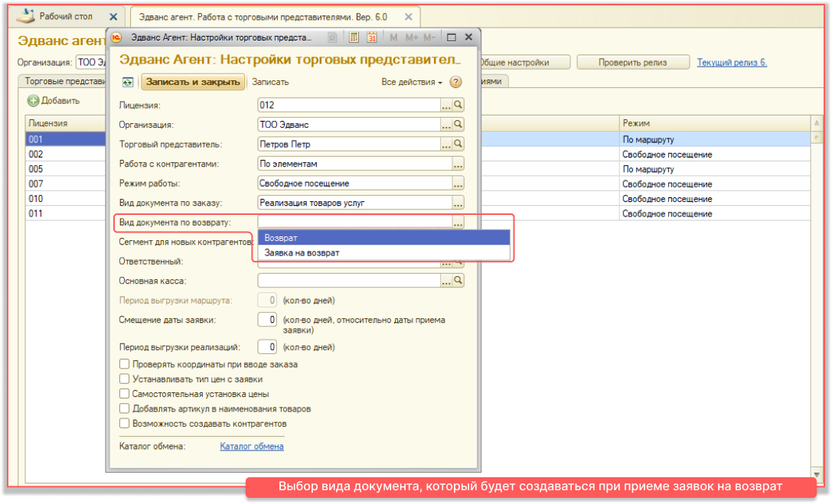Click Смещение даты заявки number field
The width and height of the screenshot is (832, 504).
click(267, 320)
